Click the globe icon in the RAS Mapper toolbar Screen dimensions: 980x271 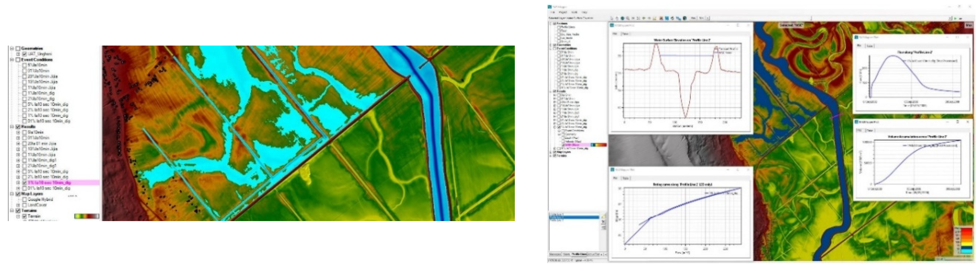623,18
